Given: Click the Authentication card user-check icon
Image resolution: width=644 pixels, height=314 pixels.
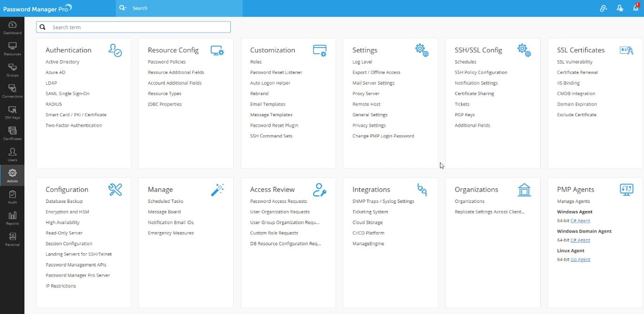Looking at the screenshot, I should pyautogui.click(x=115, y=50).
